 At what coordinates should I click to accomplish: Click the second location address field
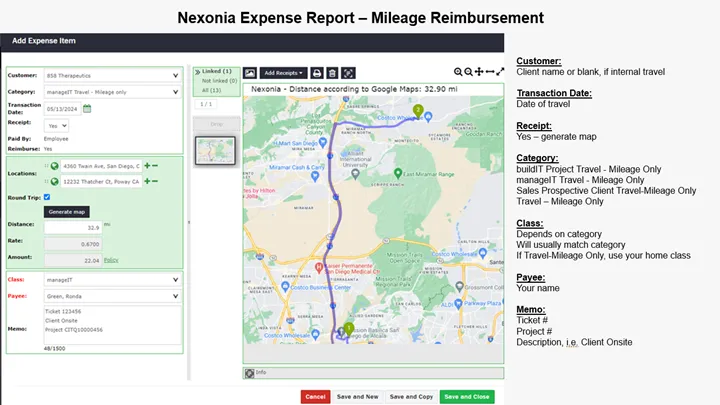[101, 181]
